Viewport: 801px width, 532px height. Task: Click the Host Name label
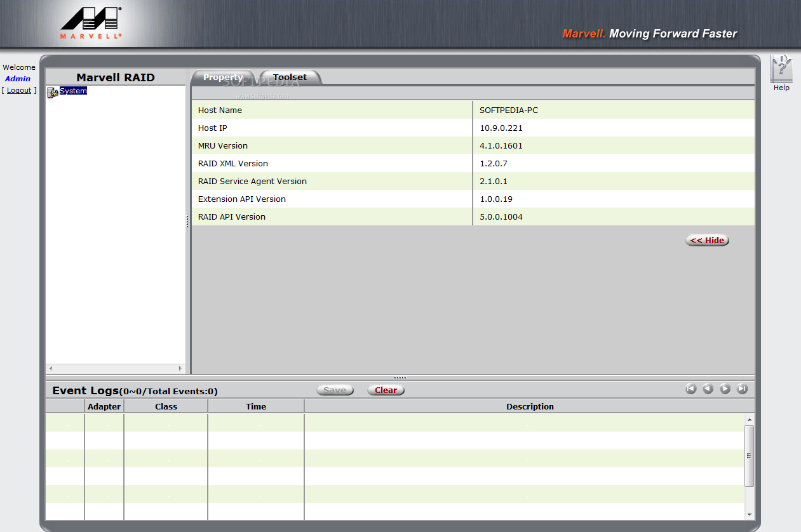click(x=220, y=110)
